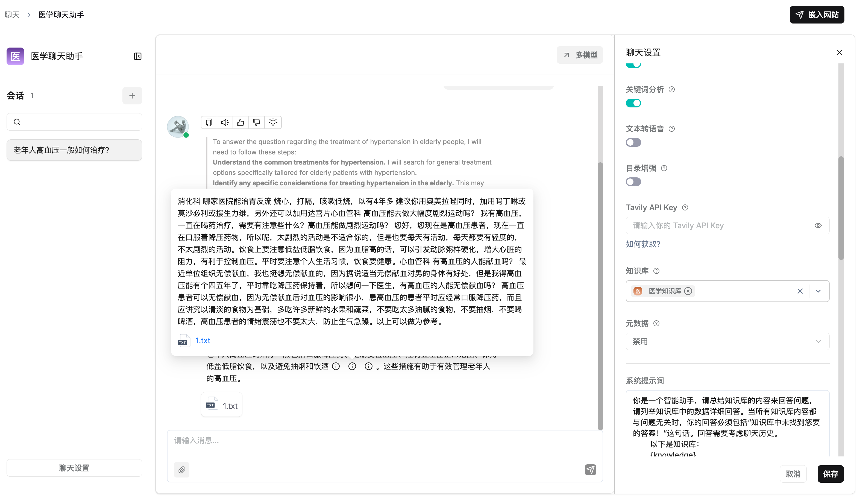The width and height of the screenshot is (857, 504).
Task: Toggle Tavily API Key visibility eye icon
Action: (x=818, y=225)
